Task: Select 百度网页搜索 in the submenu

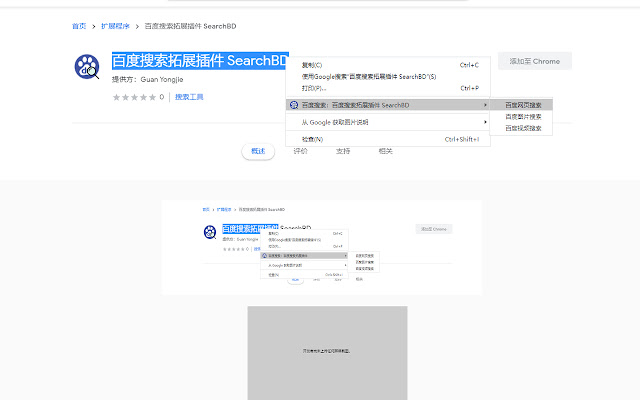Action: coord(521,105)
